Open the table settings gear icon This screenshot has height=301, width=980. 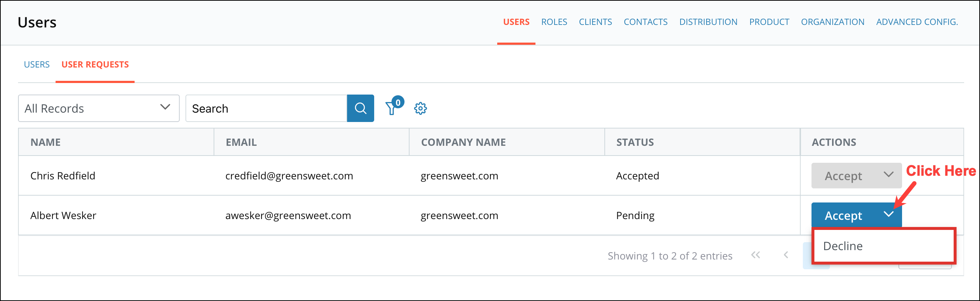tap(420, 108)
